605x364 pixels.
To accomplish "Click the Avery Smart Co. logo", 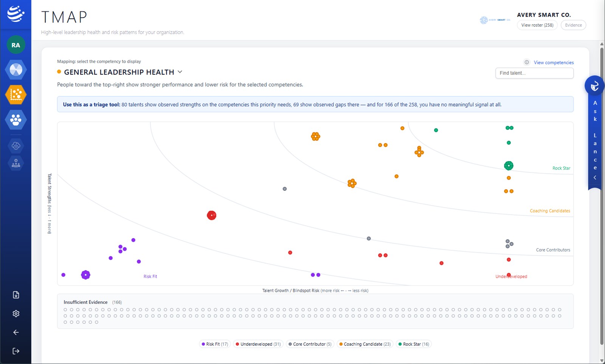I will pyautogui.click(x=495, y=20).
